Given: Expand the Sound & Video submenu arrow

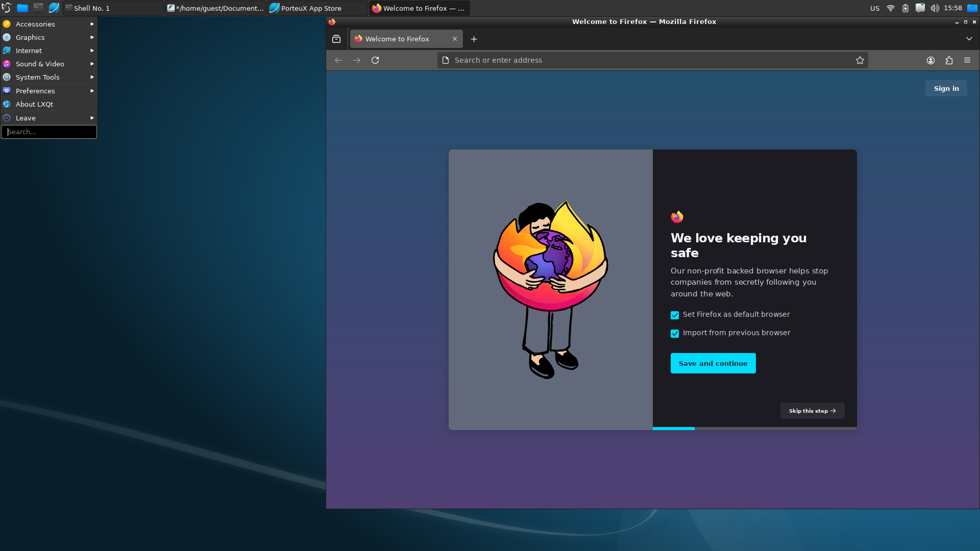Looking at the screenshot, I should (92, 64).
